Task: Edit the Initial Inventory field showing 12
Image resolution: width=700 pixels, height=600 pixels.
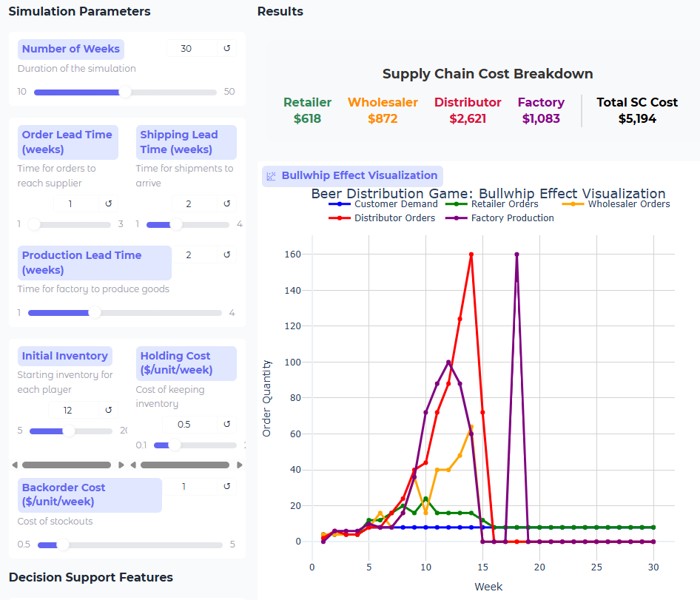Action: [74, 410]
